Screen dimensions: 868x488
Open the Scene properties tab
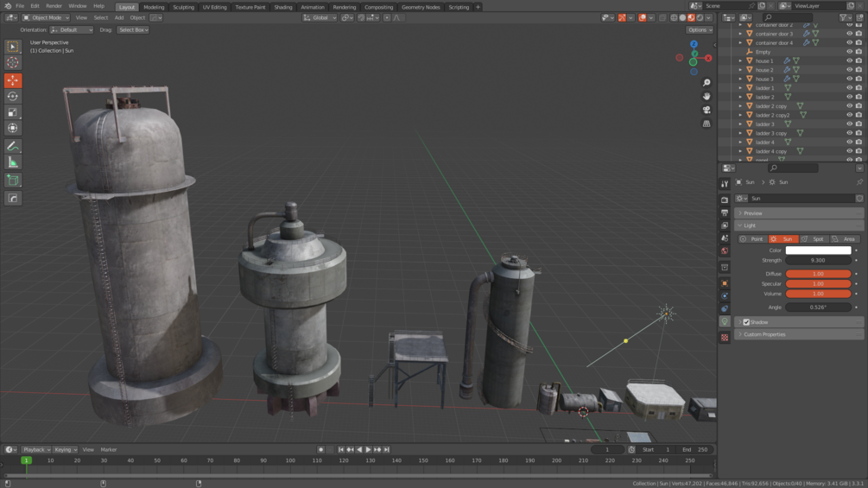(725, 238)
